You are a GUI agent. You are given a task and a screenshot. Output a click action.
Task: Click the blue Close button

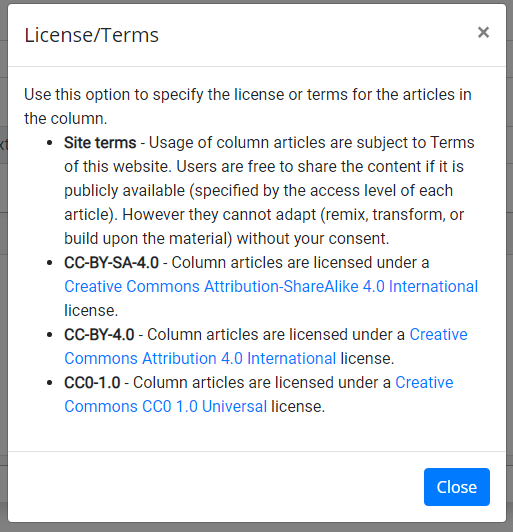[x=457, y=487]
